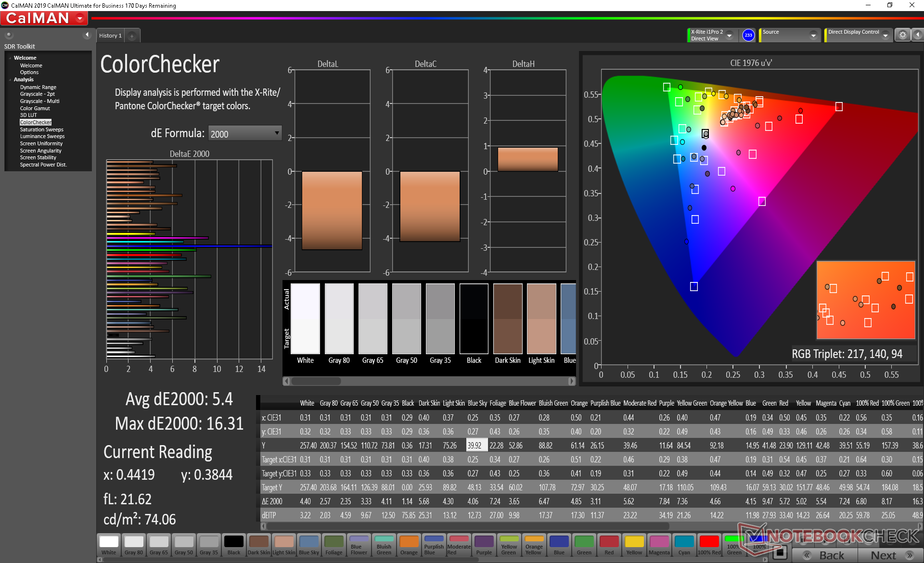The image size is (924, 563).
Task: Collapse the right panel with arrow button
Action: [917, 35]
